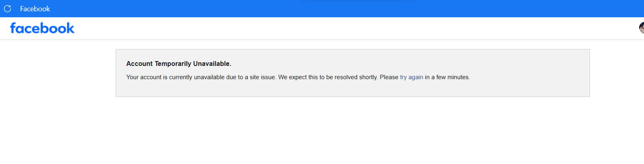
Task: Click the "Facebook" title bar label
Action: tap(35, 8)
